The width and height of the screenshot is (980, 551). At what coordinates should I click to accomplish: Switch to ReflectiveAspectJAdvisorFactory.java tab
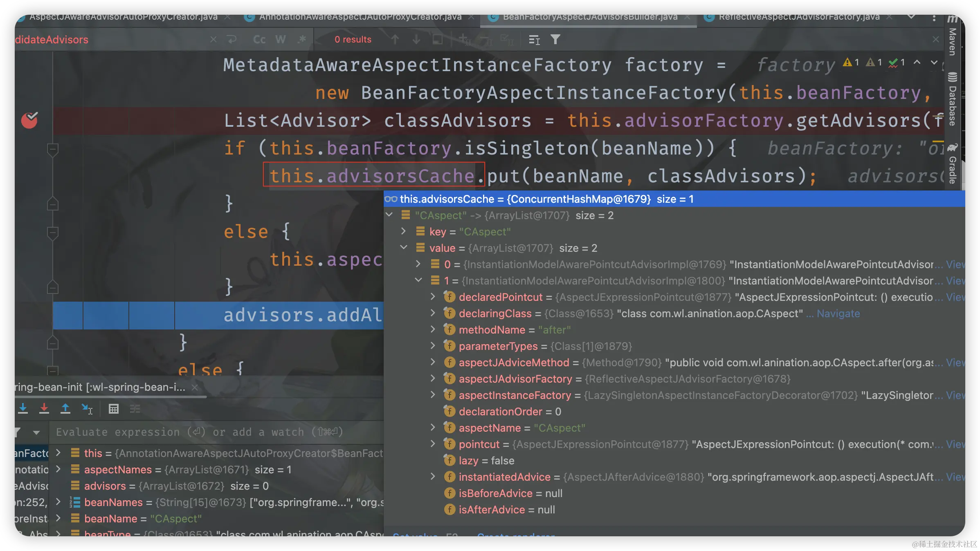(798, 17)
